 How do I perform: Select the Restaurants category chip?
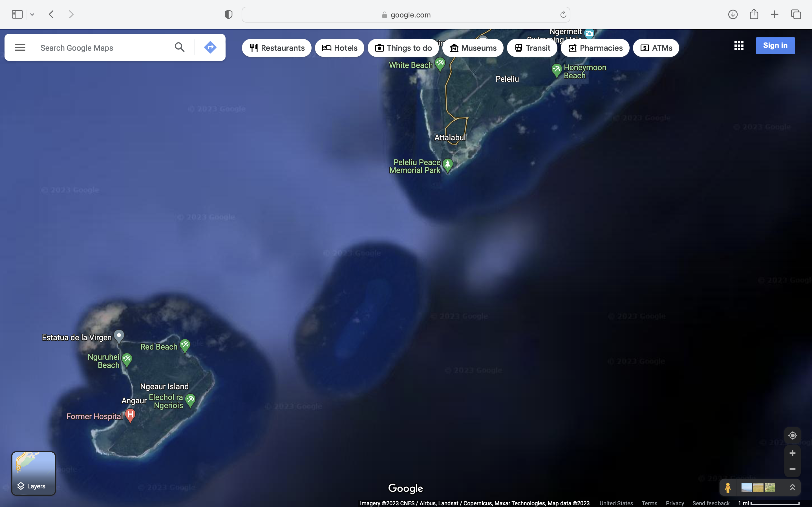277,48
